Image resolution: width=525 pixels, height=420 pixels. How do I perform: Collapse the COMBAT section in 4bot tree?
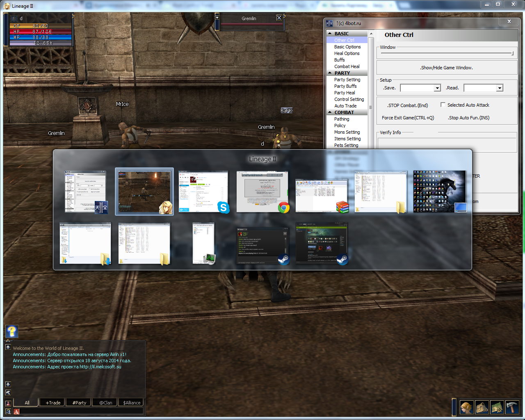[x=330, y=112]
